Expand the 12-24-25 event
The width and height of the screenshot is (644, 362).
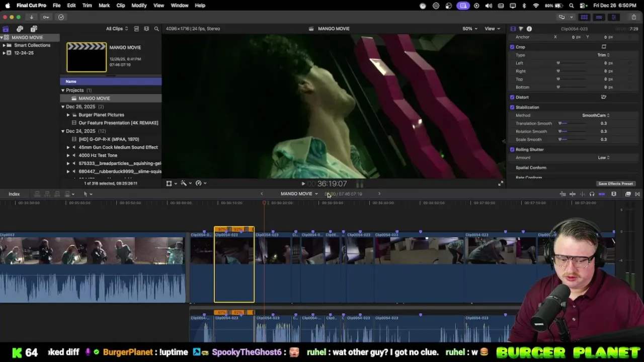click(4, 53)
